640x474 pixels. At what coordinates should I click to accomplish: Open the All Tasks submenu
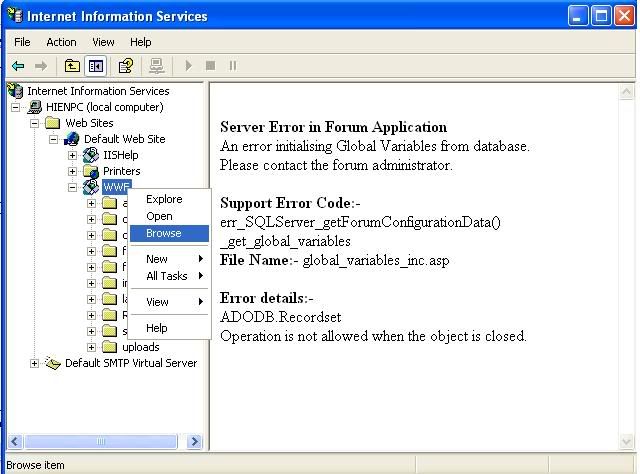(x=167, y=276)
